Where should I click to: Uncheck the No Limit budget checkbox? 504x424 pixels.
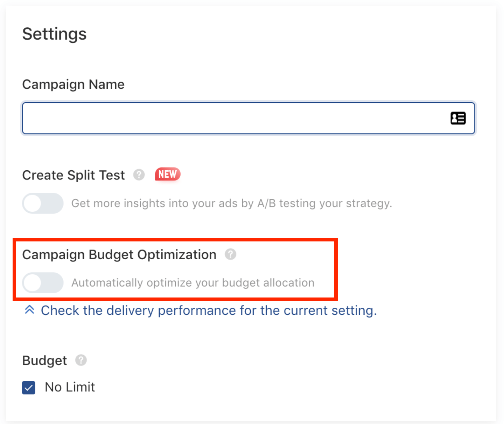29,388
